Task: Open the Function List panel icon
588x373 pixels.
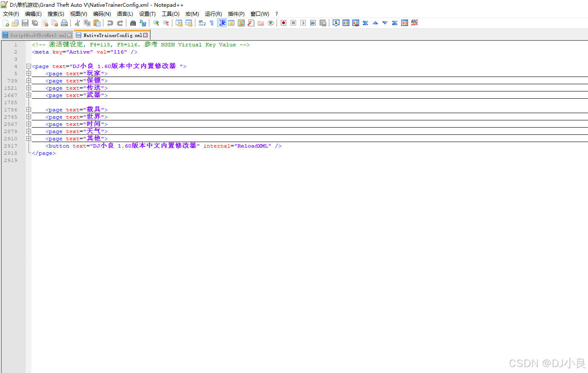Action: [251, 23]
